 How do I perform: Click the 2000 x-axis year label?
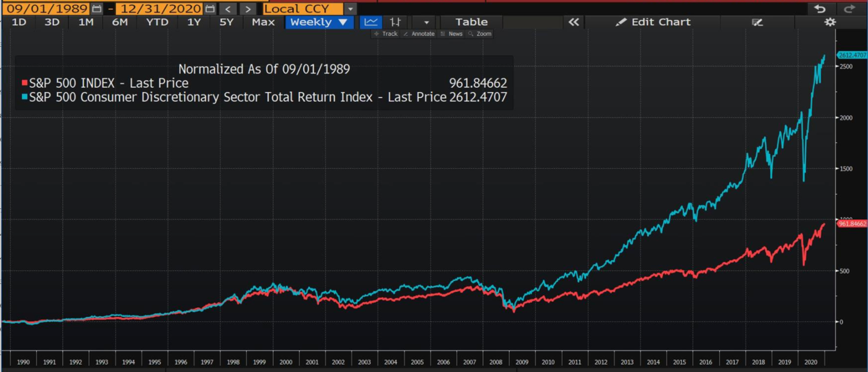[286, 362]
